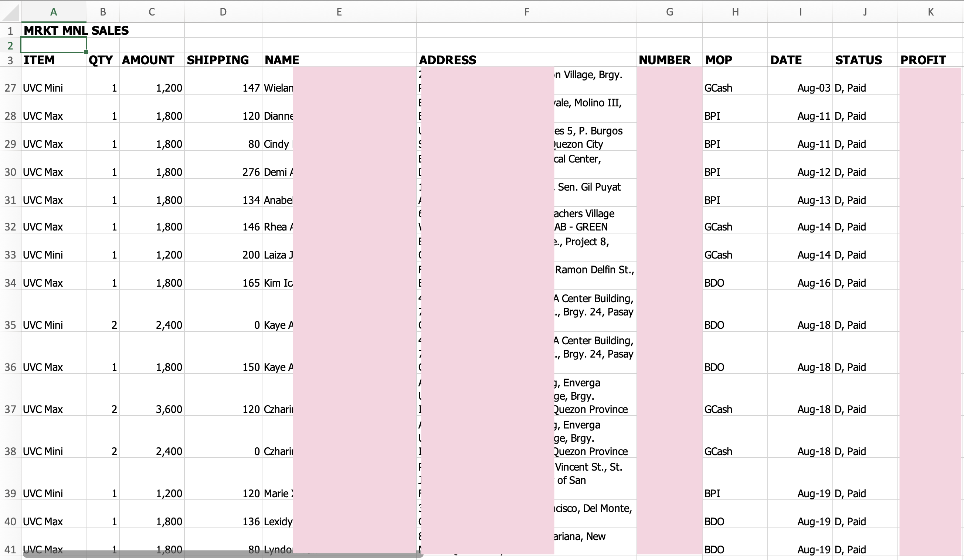Click the MOP header cell
964x560 pixels.
[719, 60]
